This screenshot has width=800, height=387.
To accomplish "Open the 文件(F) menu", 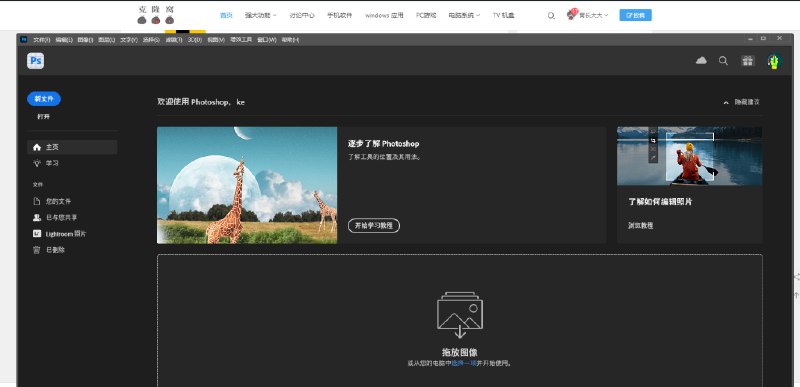I will coord(42,39).
